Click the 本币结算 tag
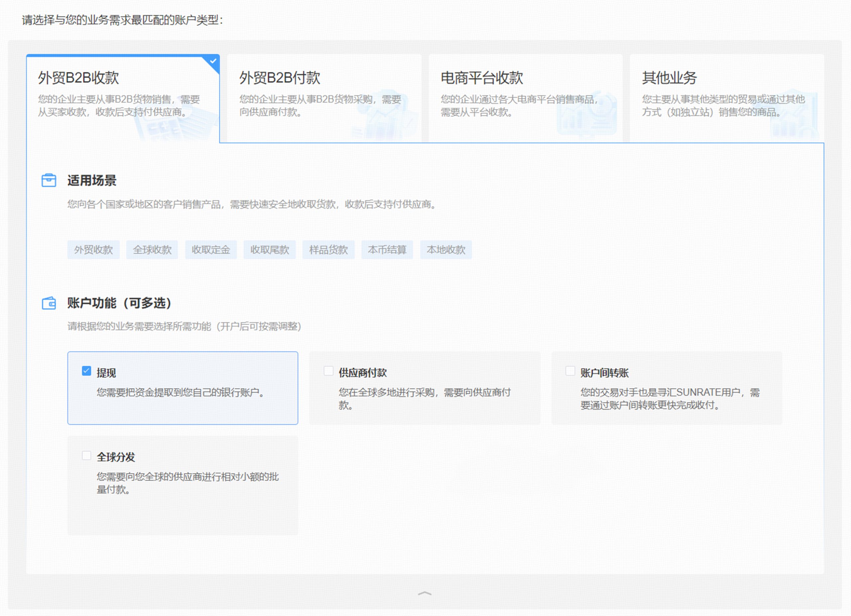The height and width of the screenshot is (616, 851). pos(387,250)
